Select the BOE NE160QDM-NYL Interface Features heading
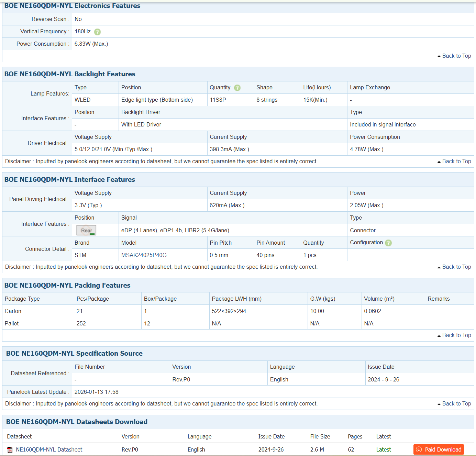The height and width of the screenshot is (456, 476). tap(70, 179)
